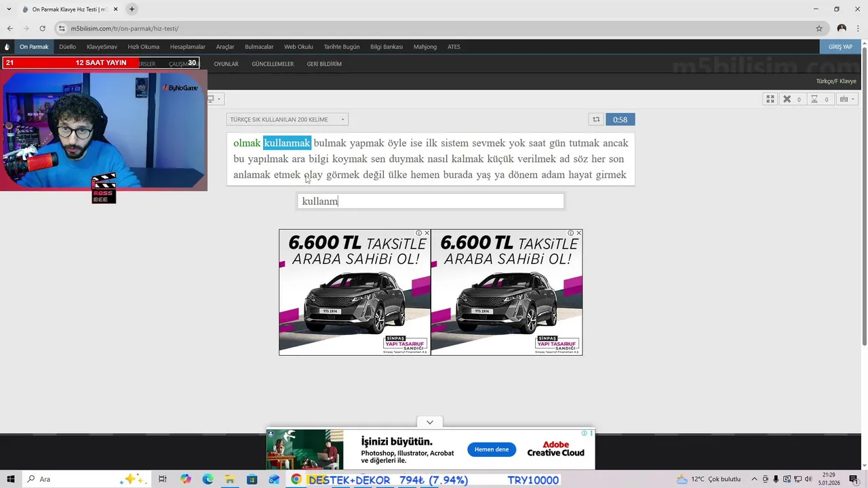Close the left car advertisement
Image resolution: width=868 pixels, height=488 pixels.
click(x=427, y=233)
